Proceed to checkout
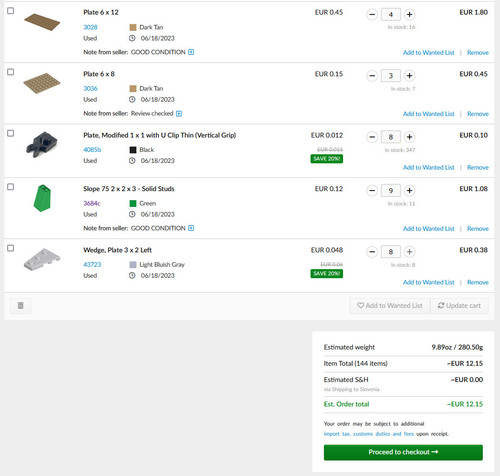Image resolution: width=500 pixels, height=476 pixels. coord(403,452)
